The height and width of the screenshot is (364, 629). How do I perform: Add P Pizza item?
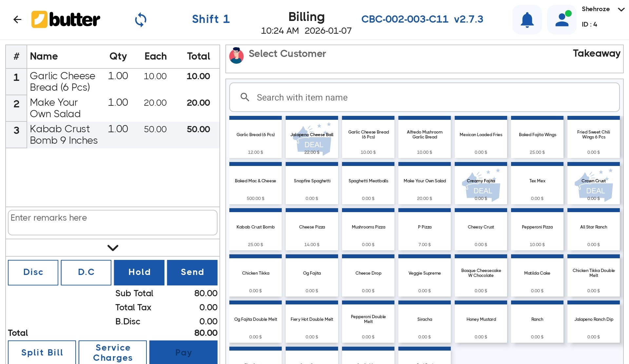425,230
